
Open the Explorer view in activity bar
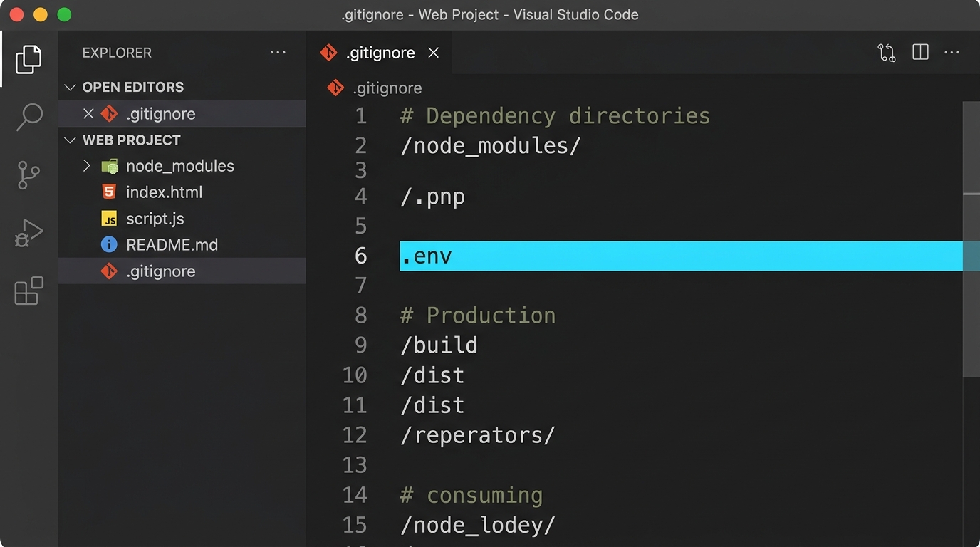click(28, 59)
